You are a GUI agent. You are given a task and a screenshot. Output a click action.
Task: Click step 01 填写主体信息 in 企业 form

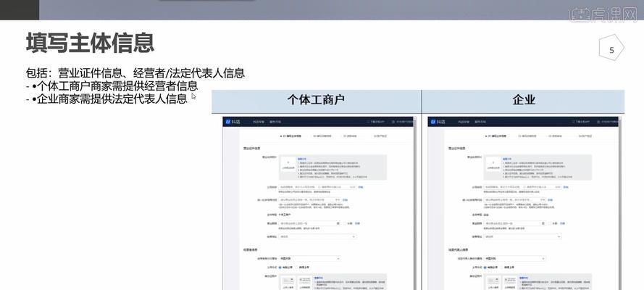click(497, 136)
